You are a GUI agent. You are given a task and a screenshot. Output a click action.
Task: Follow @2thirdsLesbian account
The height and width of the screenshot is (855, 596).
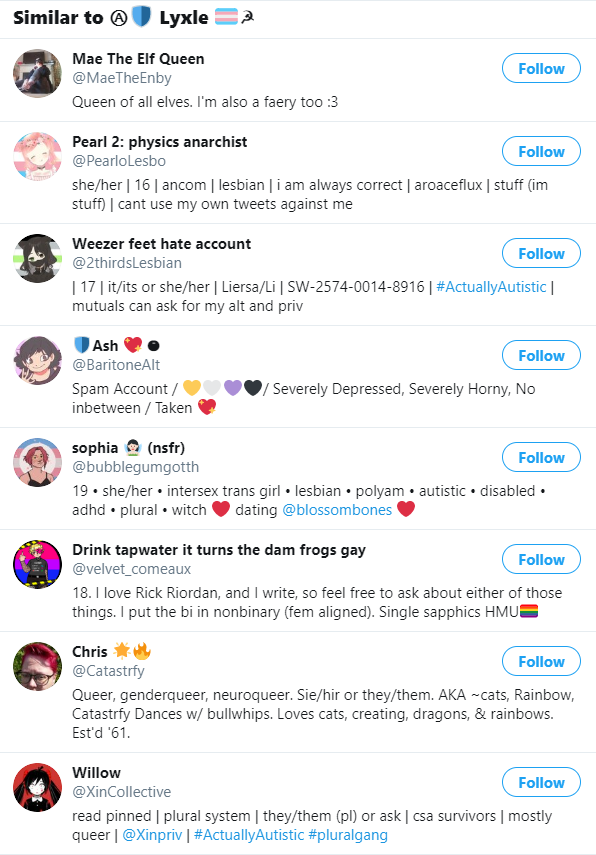(541, 253)
